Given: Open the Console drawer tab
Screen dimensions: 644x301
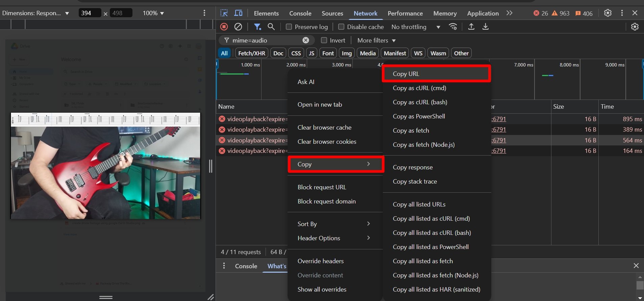Looking at the screenshot, I should click(246, 266).
